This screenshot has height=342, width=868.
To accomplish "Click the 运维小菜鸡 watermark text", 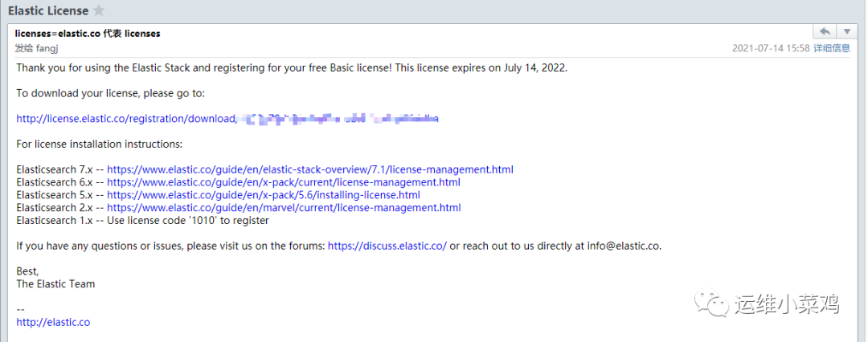I will click(x=786, y=304).
